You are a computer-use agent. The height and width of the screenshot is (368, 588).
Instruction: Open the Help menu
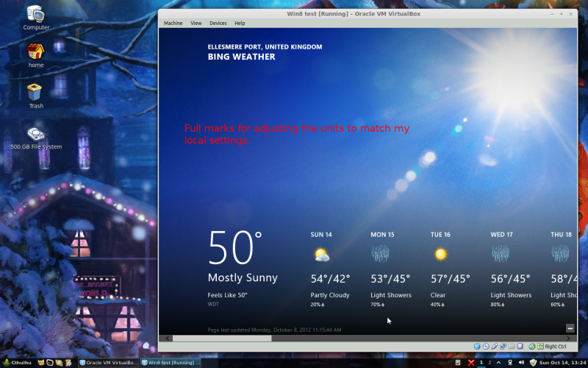tap(240, 23)
